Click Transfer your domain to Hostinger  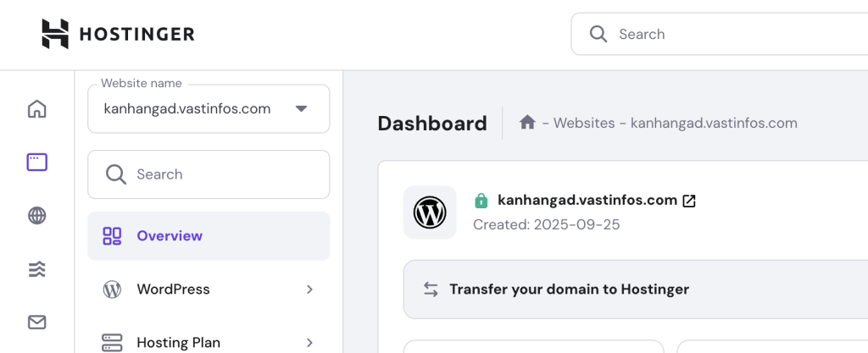pyautogui.click(x=569, y=290)
